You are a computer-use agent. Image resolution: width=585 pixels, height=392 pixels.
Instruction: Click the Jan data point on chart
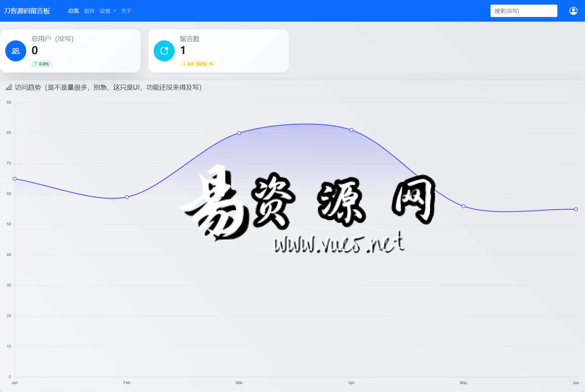click(x=14, y=179)
